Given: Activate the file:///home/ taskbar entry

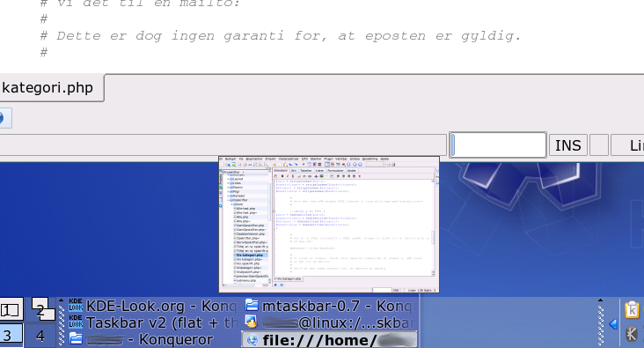Looking at the screenshot, I should click(x=330, y=339).
